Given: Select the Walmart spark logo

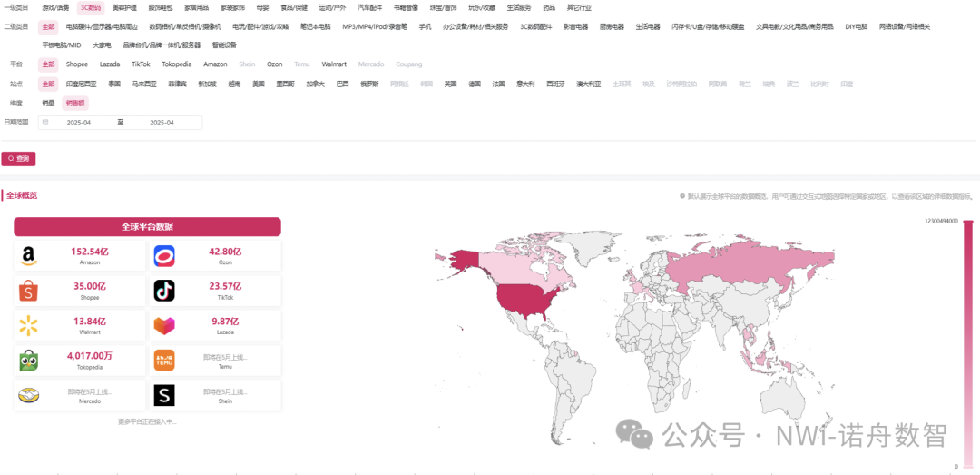Looking at the screenshot, I should pos(29,325).
